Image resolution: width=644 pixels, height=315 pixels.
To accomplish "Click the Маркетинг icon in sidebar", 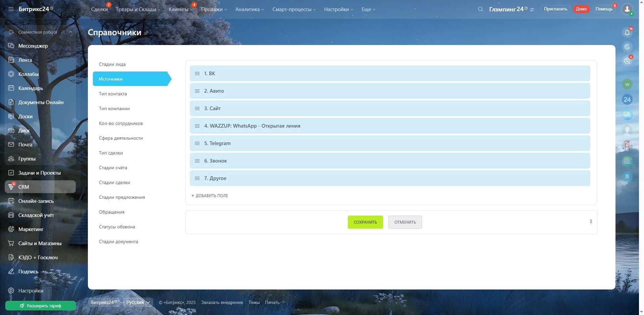I will (11, 229).
